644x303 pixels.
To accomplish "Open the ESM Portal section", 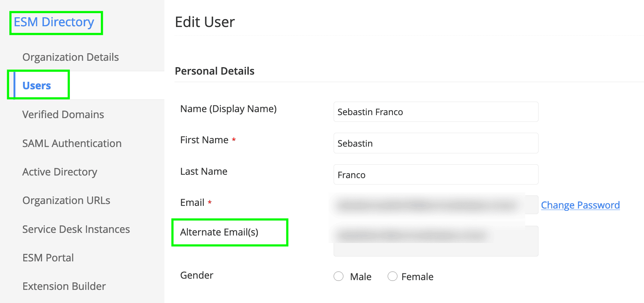I will (48, 258).
